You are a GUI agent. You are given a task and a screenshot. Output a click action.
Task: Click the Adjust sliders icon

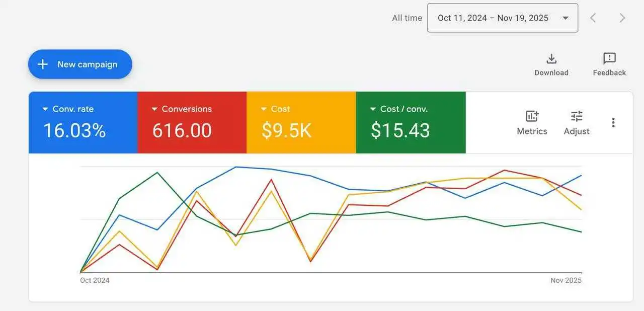click(x=577, y=116)
